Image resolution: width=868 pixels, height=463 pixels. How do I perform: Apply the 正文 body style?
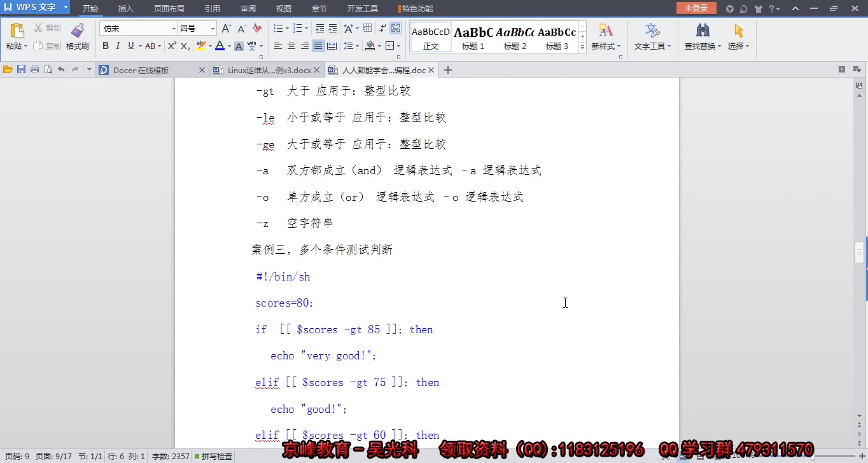click(x=431, y=38)
